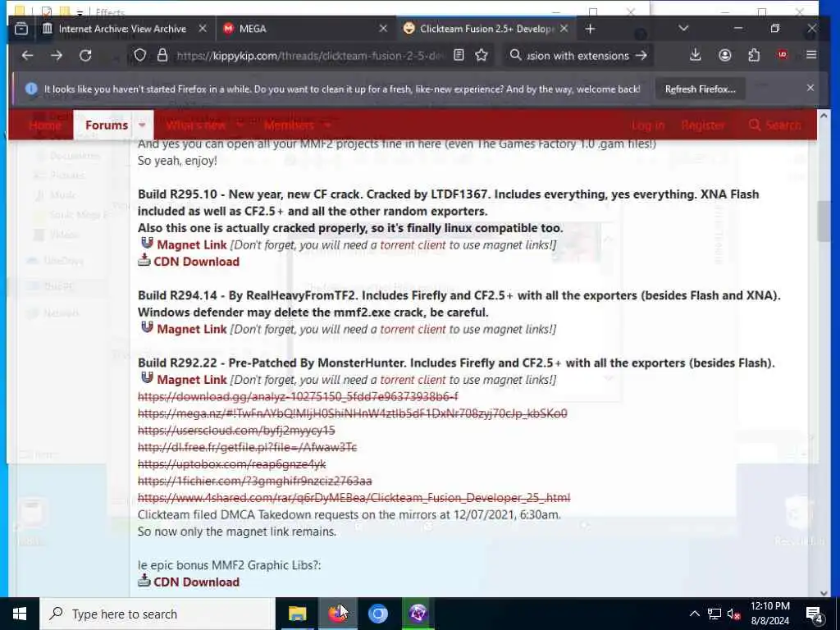Click the Log in link

(648, 125)
